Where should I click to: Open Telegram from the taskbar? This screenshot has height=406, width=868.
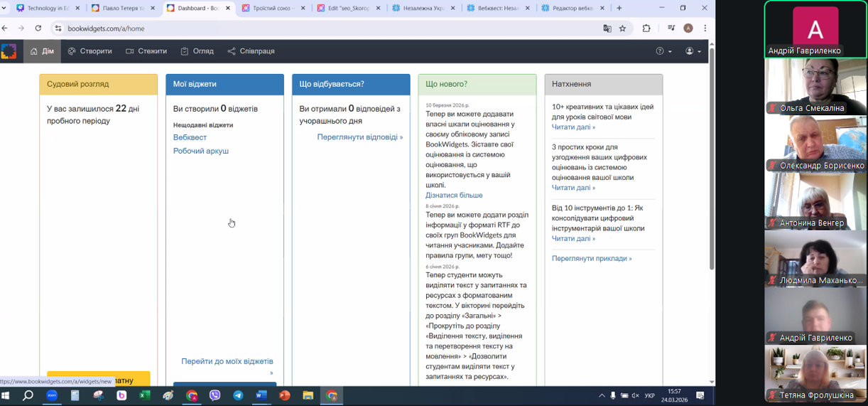[238, 395]
